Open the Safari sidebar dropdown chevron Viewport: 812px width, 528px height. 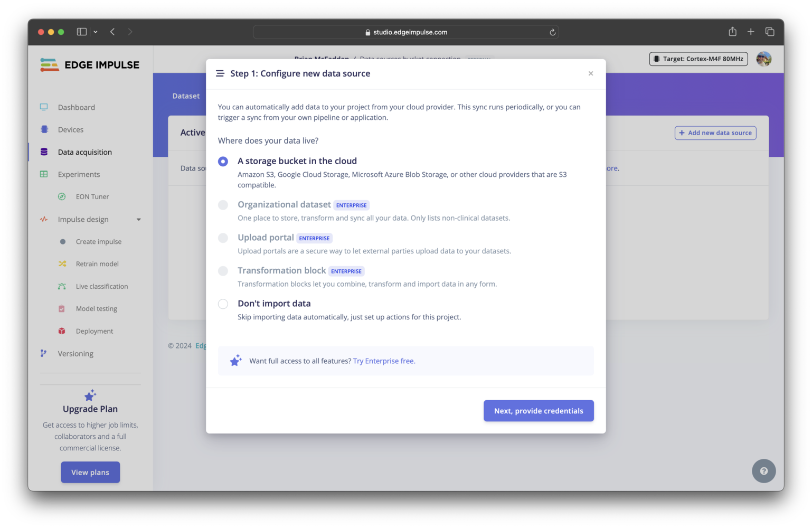click(96, 32)
